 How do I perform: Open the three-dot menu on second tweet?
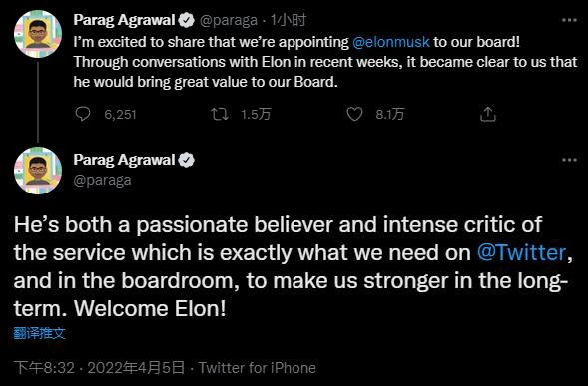[569, 160]
